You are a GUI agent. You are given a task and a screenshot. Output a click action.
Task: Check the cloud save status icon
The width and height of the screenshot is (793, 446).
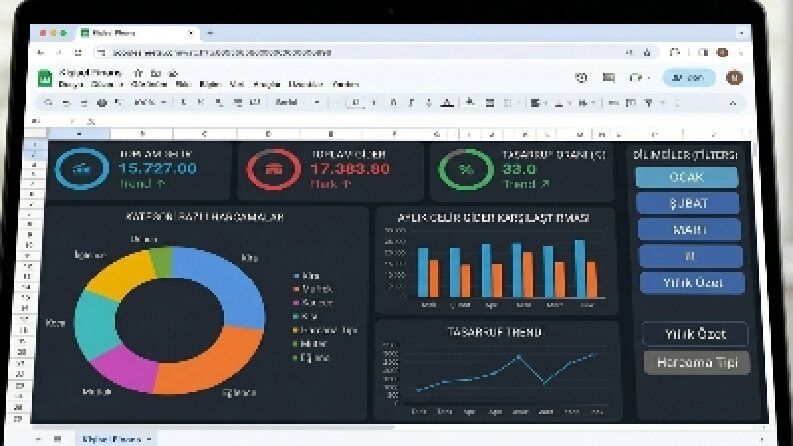pos(172,73)
